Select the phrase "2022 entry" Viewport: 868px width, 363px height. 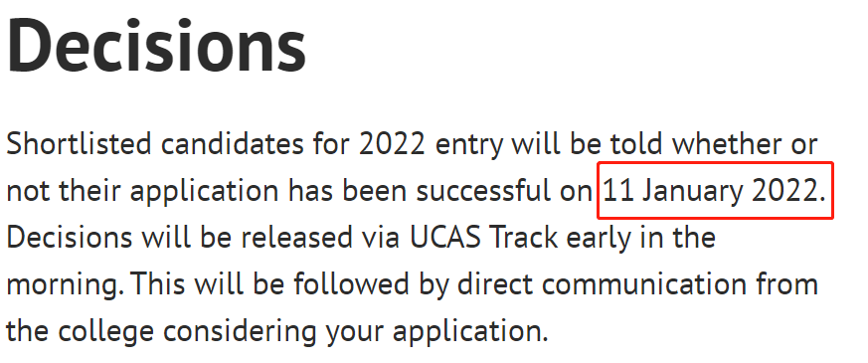coord(432,145)
